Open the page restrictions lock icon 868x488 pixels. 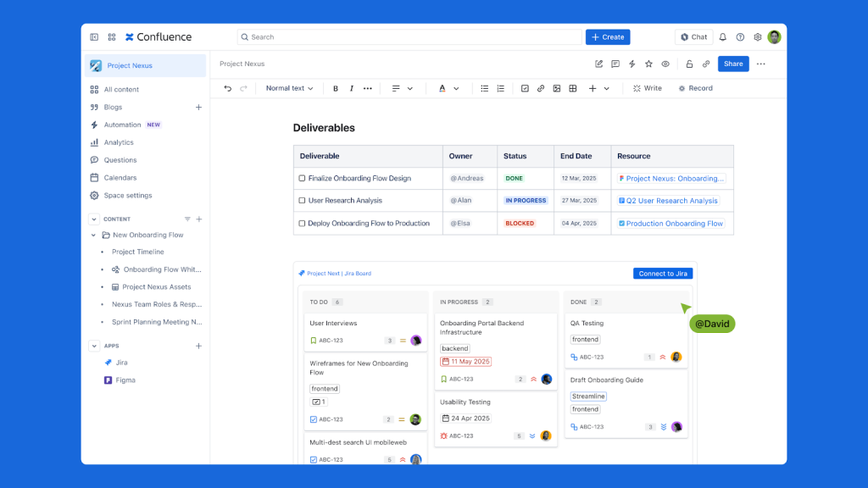pyautogui.click(x=689, y=64)
